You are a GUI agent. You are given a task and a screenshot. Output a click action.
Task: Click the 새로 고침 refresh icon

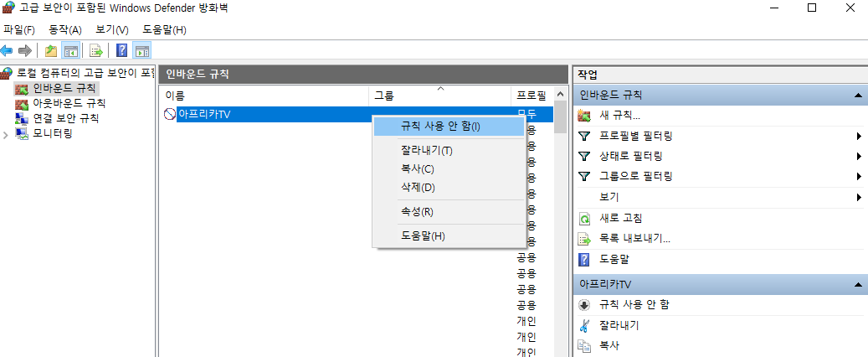click(x=584, y=219)
